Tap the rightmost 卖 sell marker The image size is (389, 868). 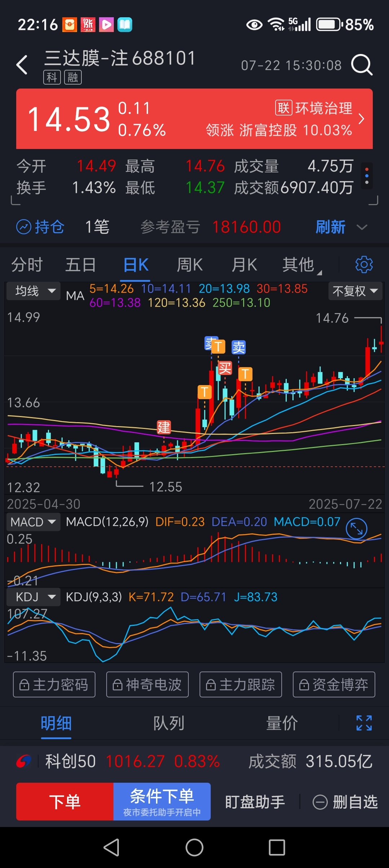pyautogui.click(x=238, y=347)
